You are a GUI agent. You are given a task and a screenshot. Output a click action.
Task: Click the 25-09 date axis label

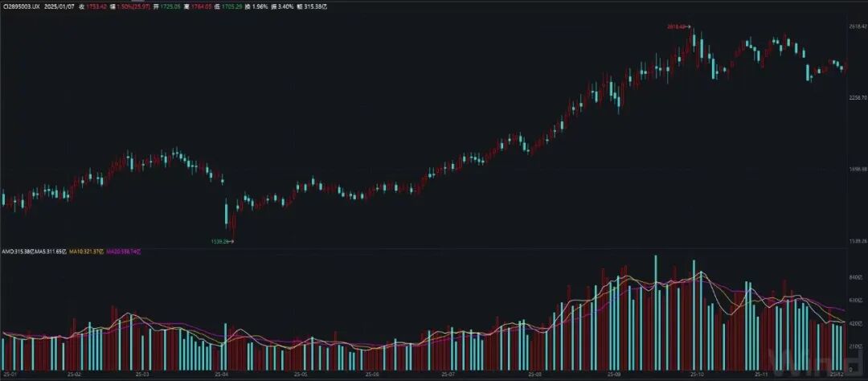point(613,375)
